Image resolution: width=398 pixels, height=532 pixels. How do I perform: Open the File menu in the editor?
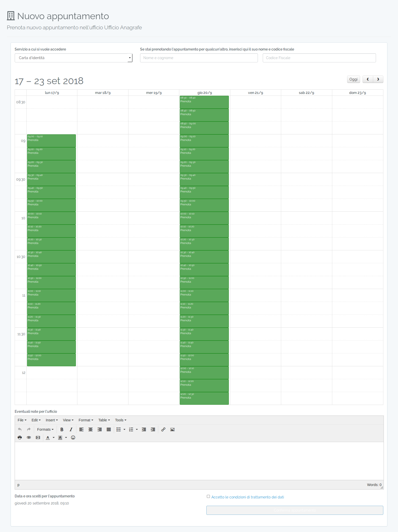click(22, 420)
